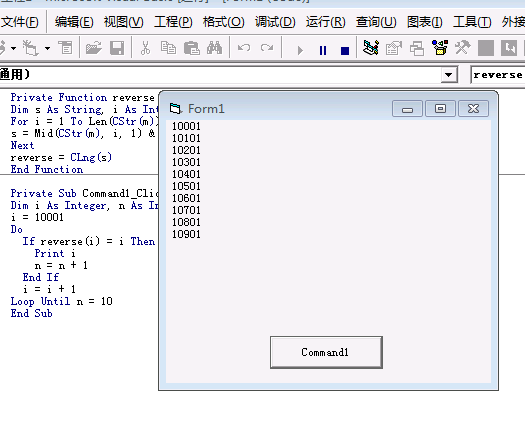Click the Find binoculars icon
525x427 pixels.
[214, 48]
